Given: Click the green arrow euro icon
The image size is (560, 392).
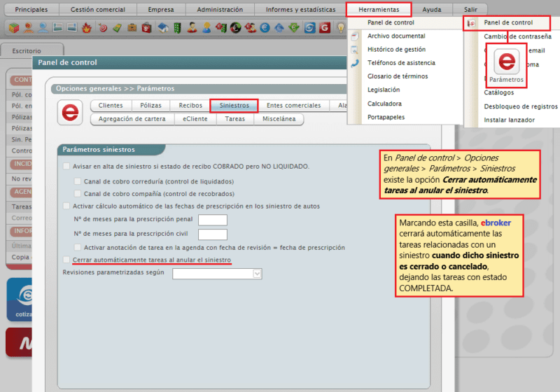Looking at the screenshot, I should [x=294, y=27].
